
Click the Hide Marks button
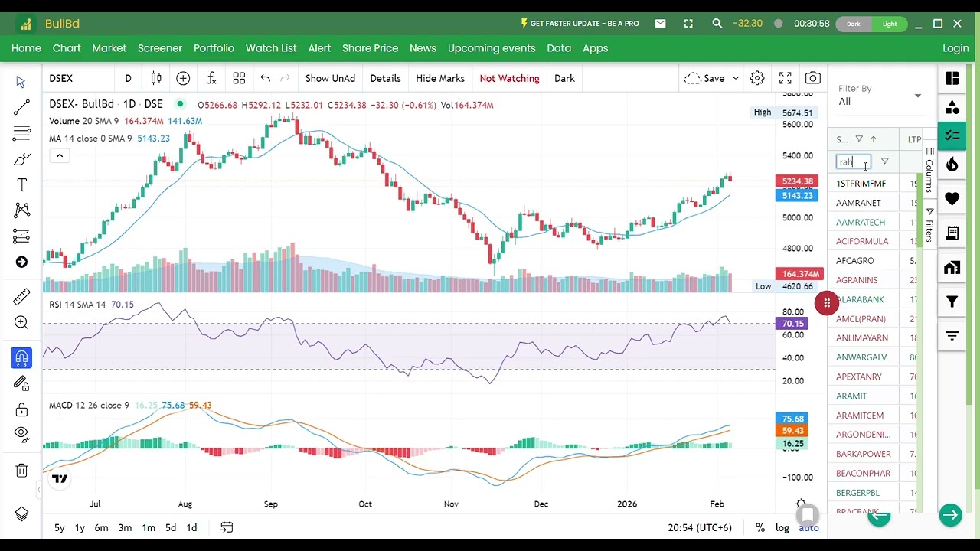[440, 78]
